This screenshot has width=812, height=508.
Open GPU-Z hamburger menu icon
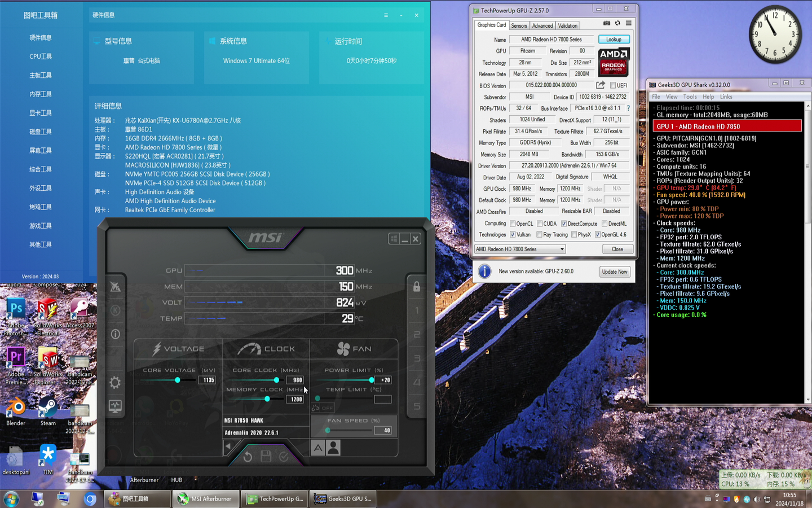click(x=629, y=23)
